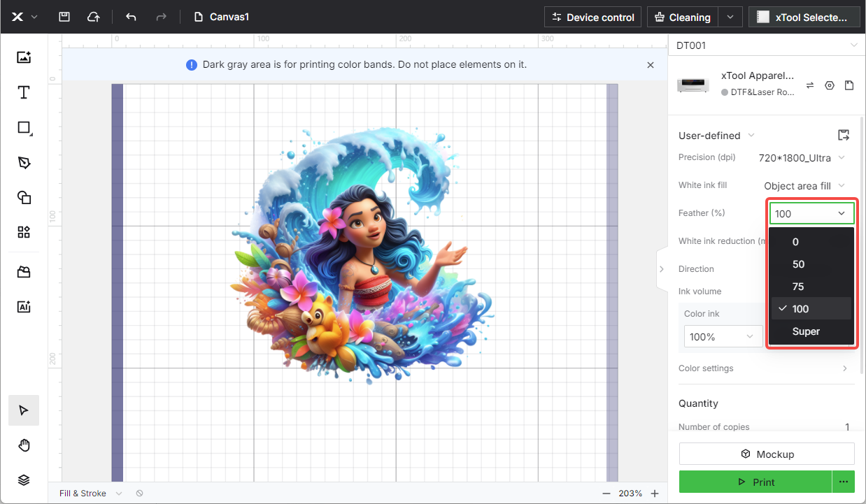Choose the Pen drawing tool
The height and width of the screenshot is (504, 866).
(24, 162)
